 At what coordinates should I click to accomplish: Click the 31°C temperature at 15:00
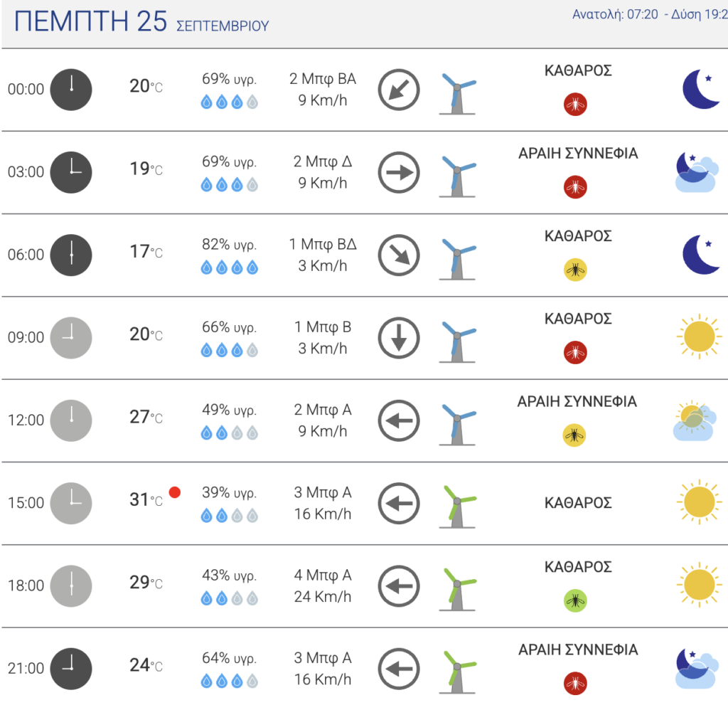[146, 499]
